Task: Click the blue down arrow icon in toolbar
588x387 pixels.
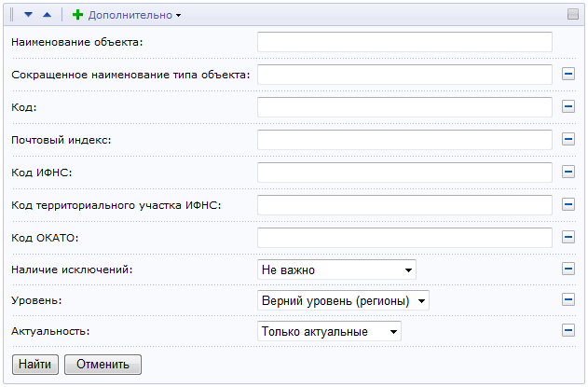Action: 29,15
